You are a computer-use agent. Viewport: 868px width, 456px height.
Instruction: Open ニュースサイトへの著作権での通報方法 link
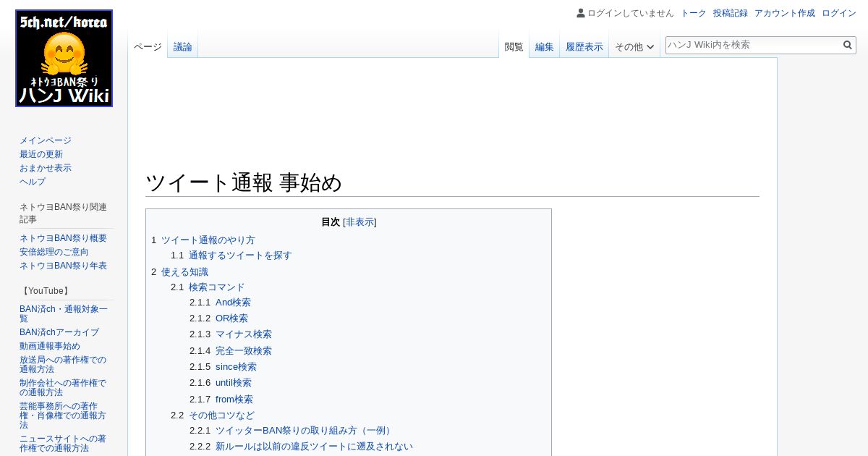coord(63,443)
